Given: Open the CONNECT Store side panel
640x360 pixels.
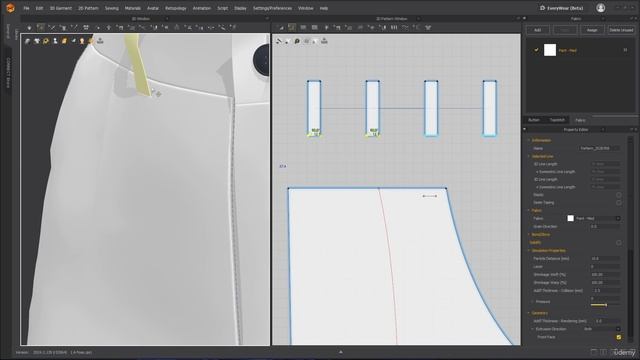Looking at the screenshot, I should click(8, 72).
